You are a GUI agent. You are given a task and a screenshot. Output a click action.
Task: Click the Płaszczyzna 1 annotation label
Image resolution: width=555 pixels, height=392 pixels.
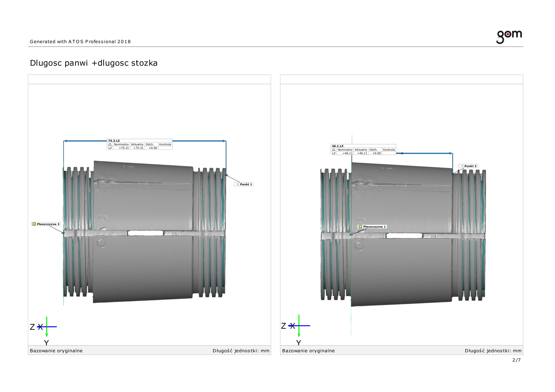pyautogui.click(x=372, y=226)
